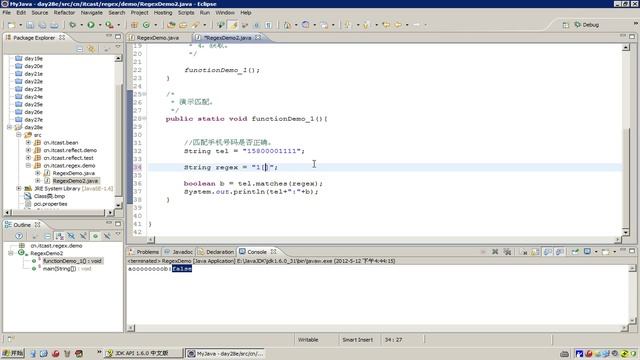Toggle Hide Static Members in Outline toolbar
640x360 pixels.
(x=83, y=236)
